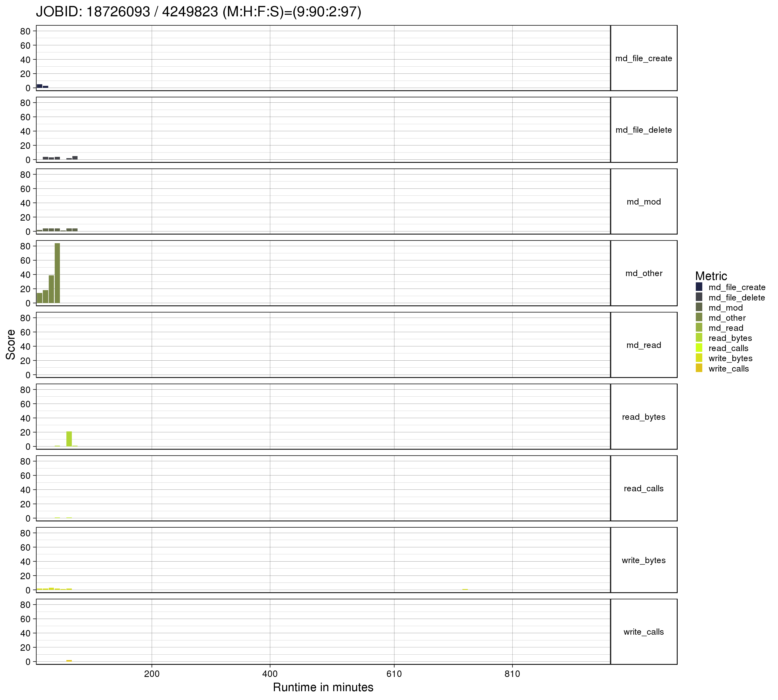The width and height of the screenshot is (778, 700).
Task: Click the md_file_create facet strip label
Action: pyautogui.click(x=643, y=58)
